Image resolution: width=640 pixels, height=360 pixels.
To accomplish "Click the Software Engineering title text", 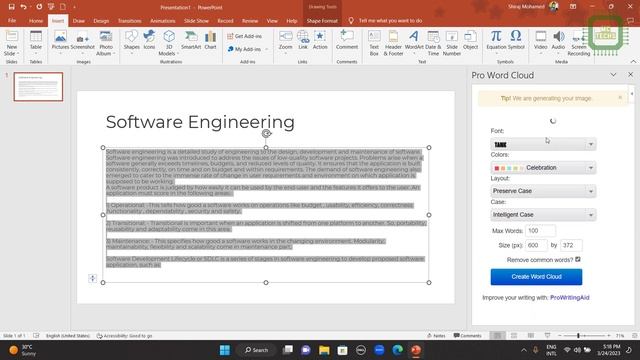I will [200, 122].
